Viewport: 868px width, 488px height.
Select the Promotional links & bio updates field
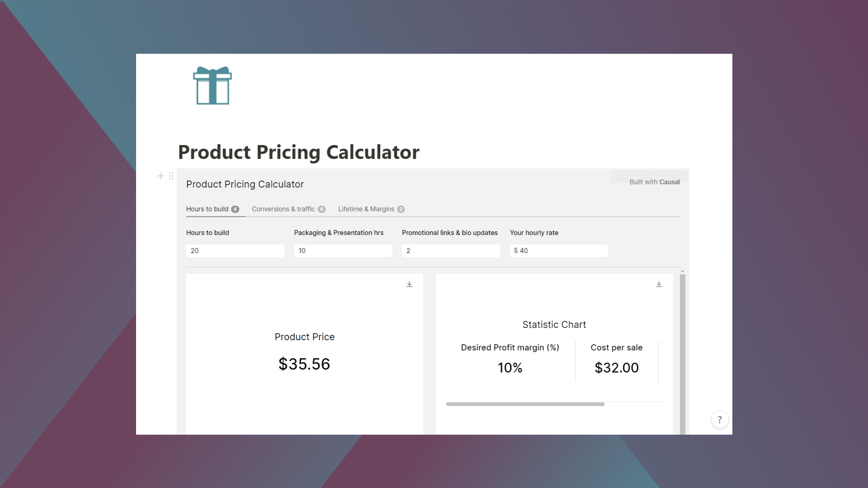tap(451, 250)
